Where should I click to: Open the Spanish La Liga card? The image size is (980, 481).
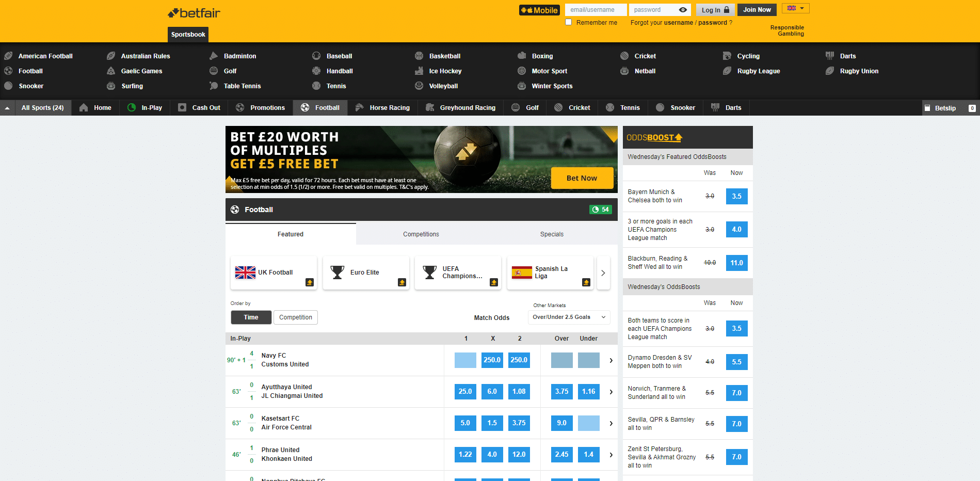pyautogui.click(x=550, y=272)
